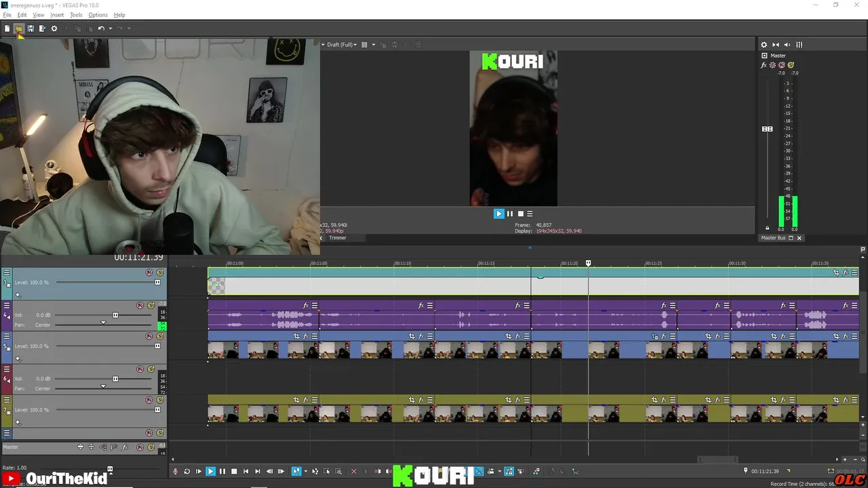
Task: Play the video preview window
Action: point(498,213)
